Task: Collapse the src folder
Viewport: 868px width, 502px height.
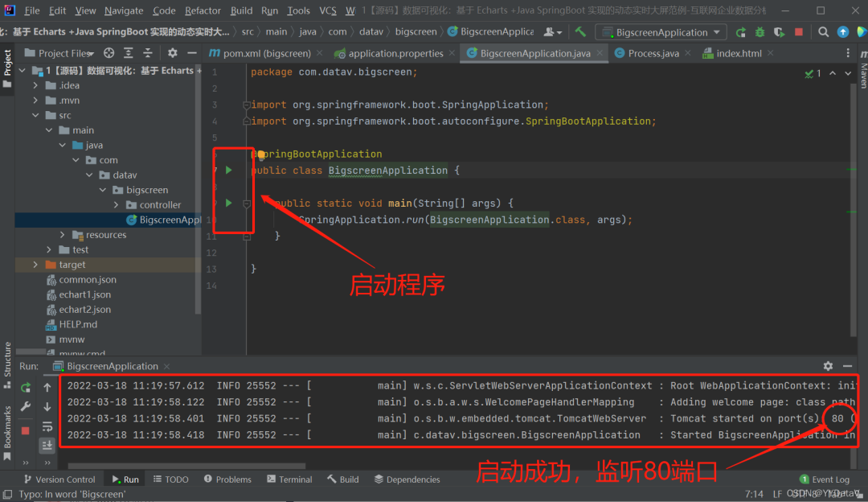Action: pos(35,115)
